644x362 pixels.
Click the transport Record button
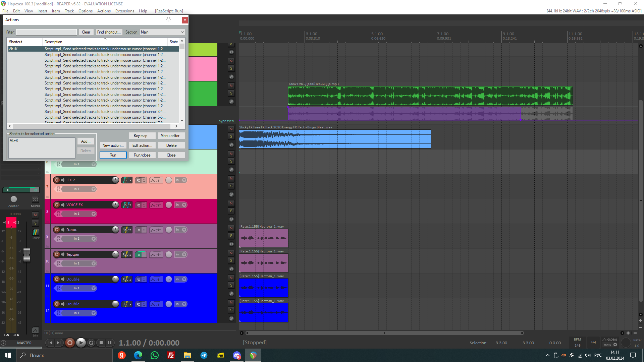tap(70, 343)
